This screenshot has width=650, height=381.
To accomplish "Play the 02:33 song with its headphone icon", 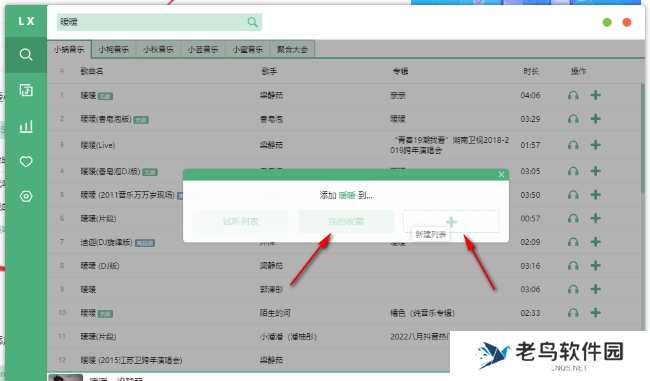I will click(x=573, y=313).
